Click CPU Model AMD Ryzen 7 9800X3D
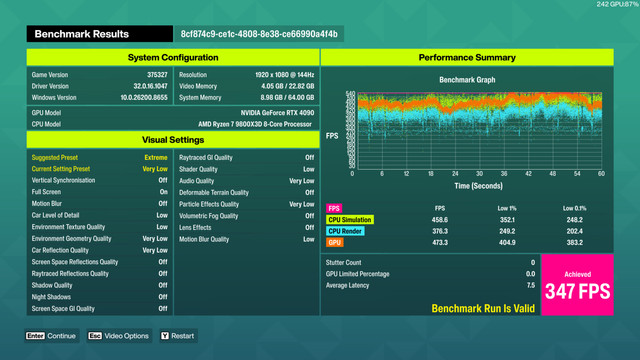Screen dimensions: 640x360 pyautogui.click(x=255, y=124)
